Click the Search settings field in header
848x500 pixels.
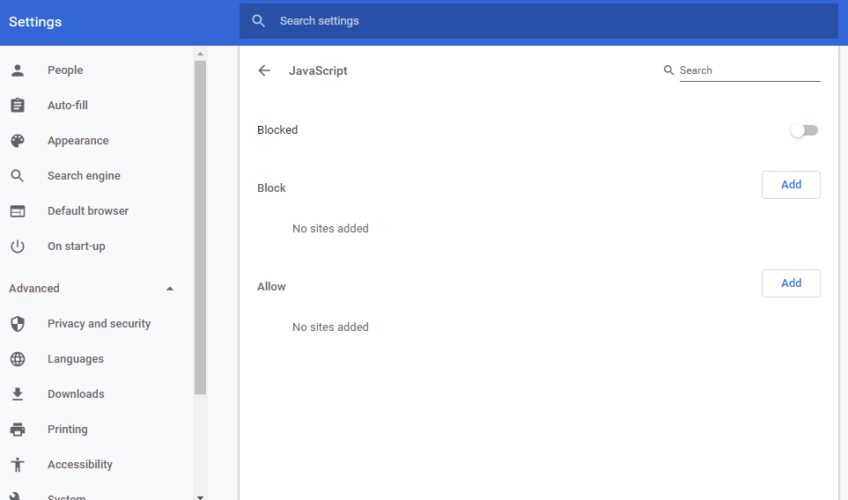pos(538,21)
